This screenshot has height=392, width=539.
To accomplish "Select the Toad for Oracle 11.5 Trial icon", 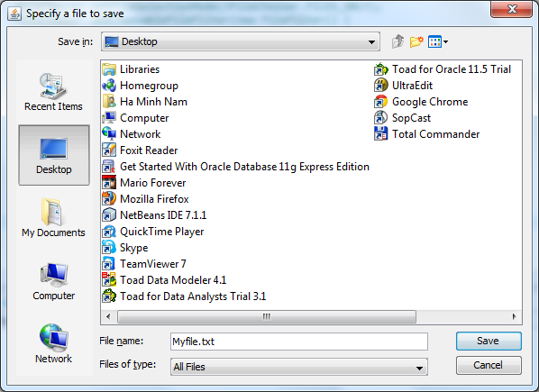I will (381, 69).
